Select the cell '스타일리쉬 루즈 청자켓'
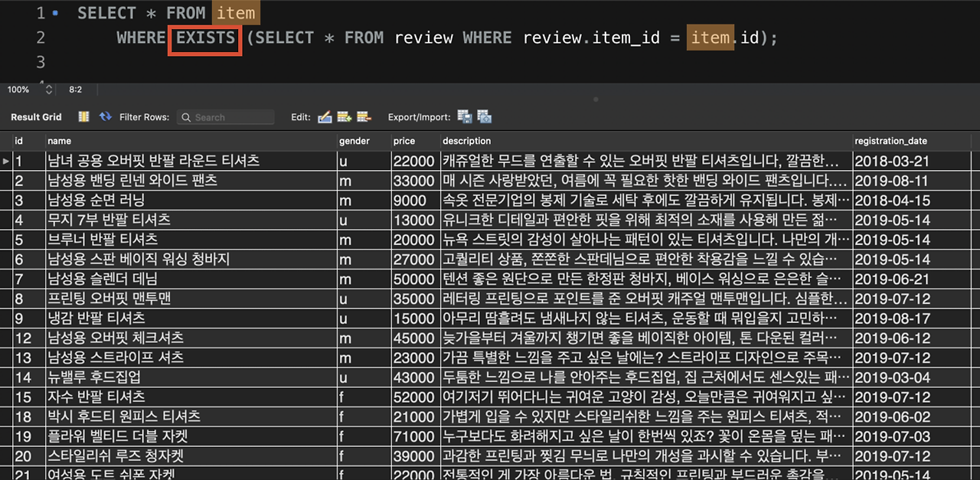980x480 pixels. [x=191, y=456]
